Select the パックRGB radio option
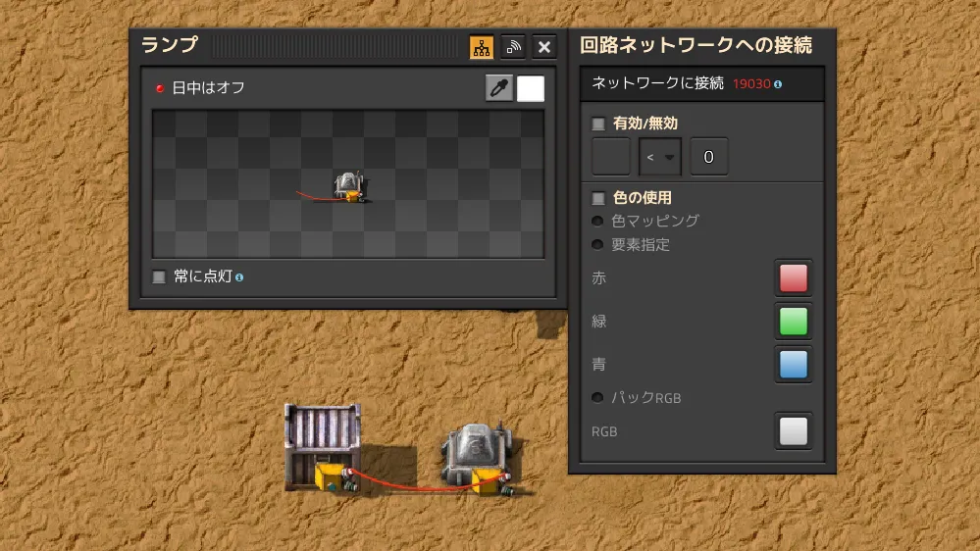The image size is (980, 551). [x=597, y=397]
